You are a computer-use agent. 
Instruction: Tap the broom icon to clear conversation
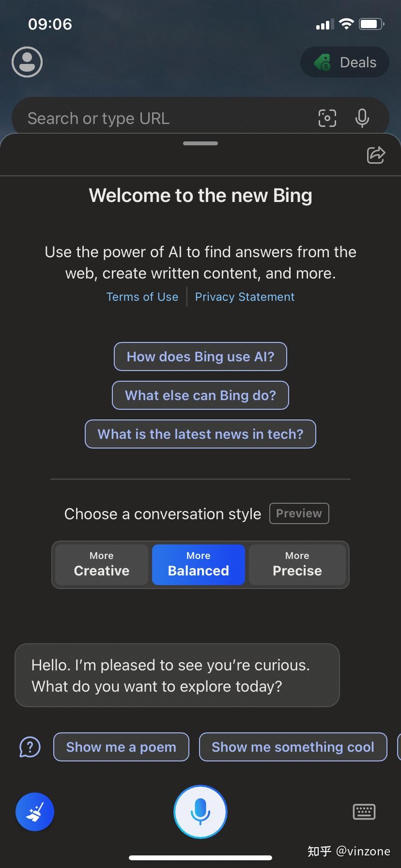coord(34,812)
